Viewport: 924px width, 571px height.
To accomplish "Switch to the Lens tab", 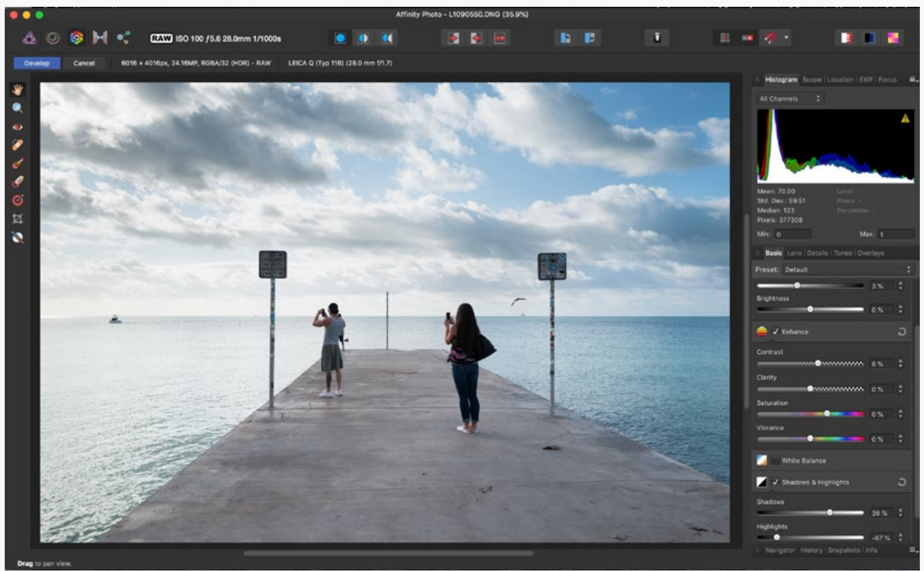I will click(794, 253).
